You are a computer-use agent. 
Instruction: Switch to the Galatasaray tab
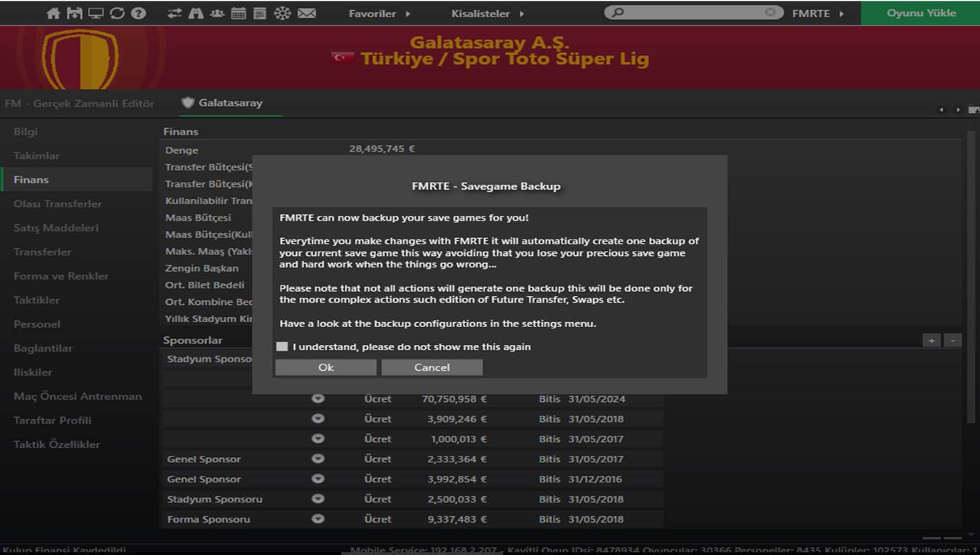pos(230,103)
